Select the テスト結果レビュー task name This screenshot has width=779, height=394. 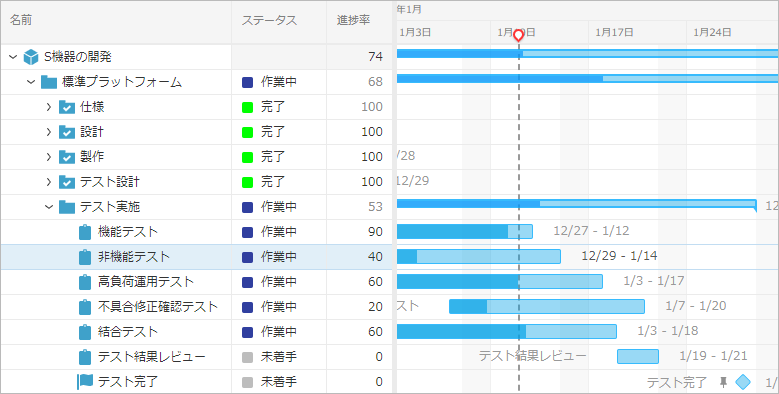click(152, 356)
